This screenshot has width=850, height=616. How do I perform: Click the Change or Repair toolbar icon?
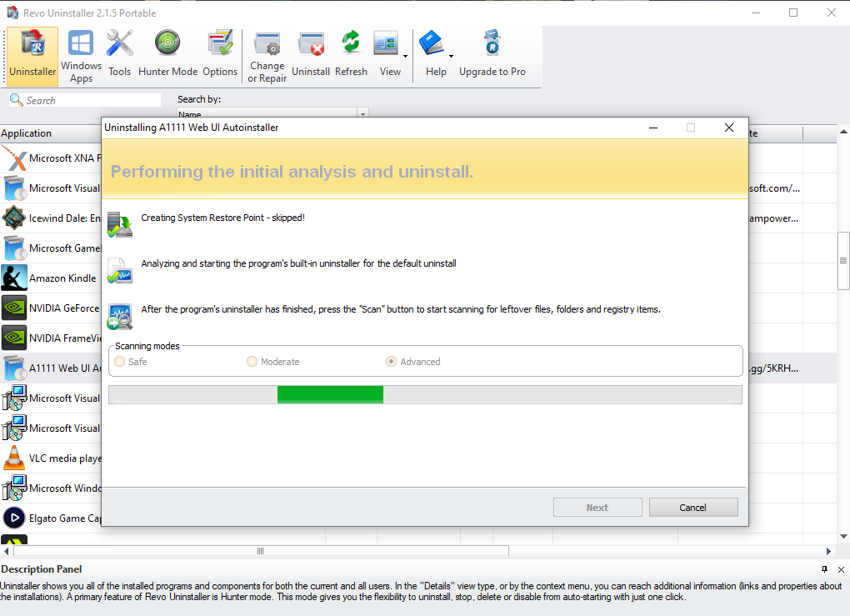pos(267,57)
